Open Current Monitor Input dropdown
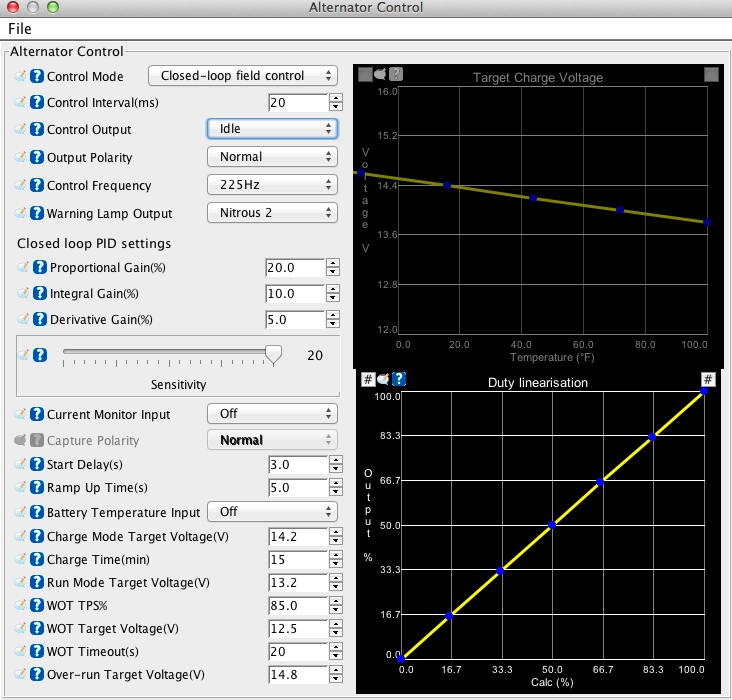 click(271, 414)
